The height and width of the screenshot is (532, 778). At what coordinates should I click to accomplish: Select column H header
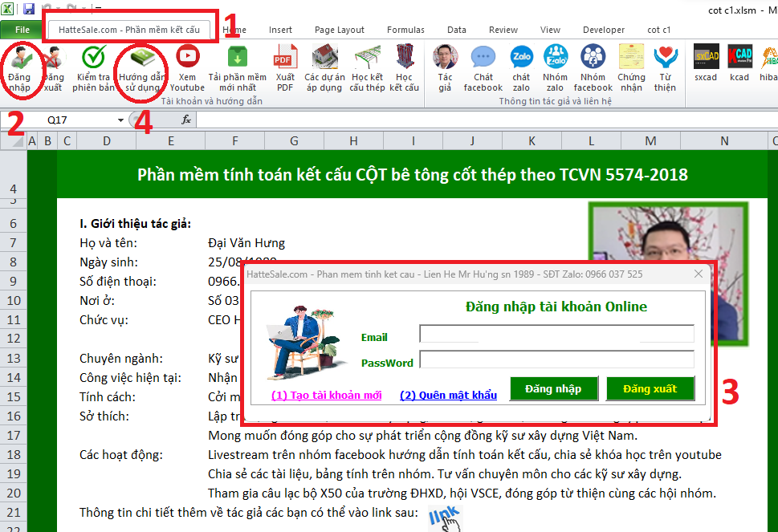pos(353,141)
